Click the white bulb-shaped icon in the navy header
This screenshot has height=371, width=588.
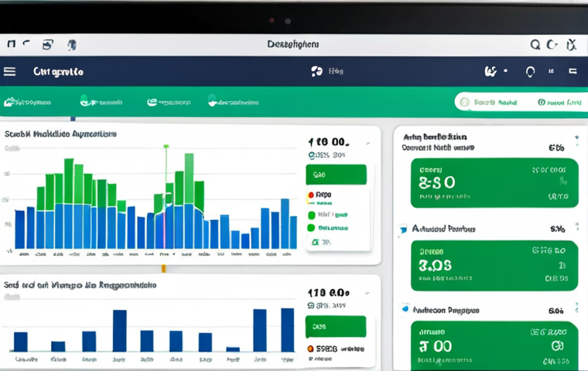[530, 72]
